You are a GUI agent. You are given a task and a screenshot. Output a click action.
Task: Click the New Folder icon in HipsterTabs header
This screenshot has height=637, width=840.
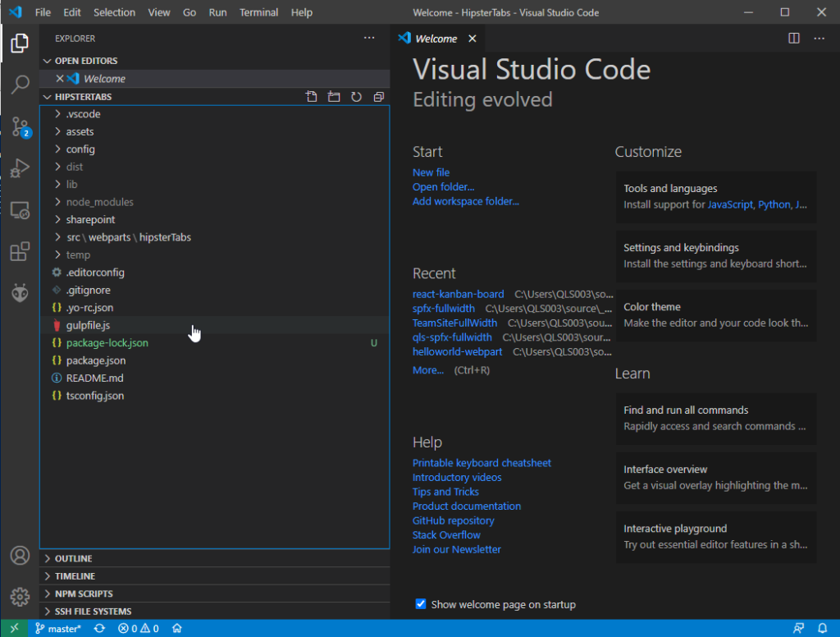[x=334, y=97]
